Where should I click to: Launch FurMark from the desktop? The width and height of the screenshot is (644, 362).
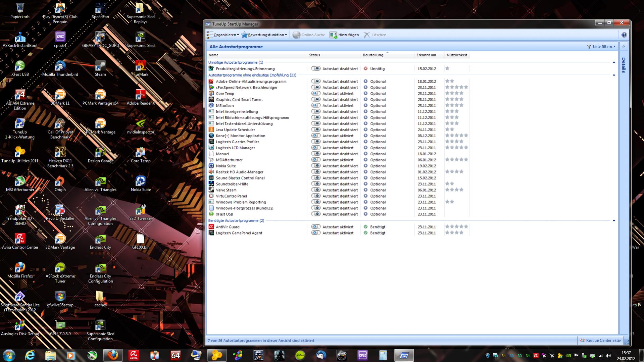point(141,68)
